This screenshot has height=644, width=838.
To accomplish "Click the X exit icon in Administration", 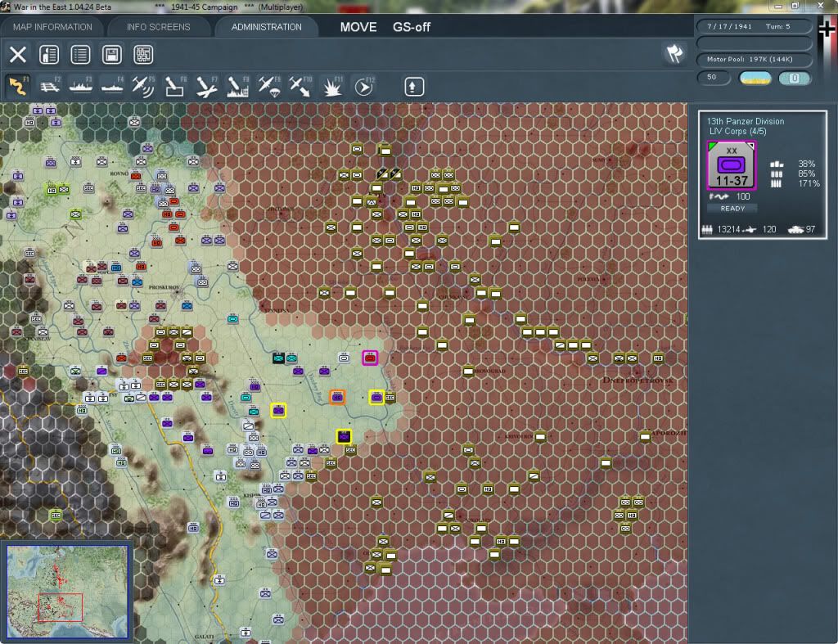I will 18,55.
